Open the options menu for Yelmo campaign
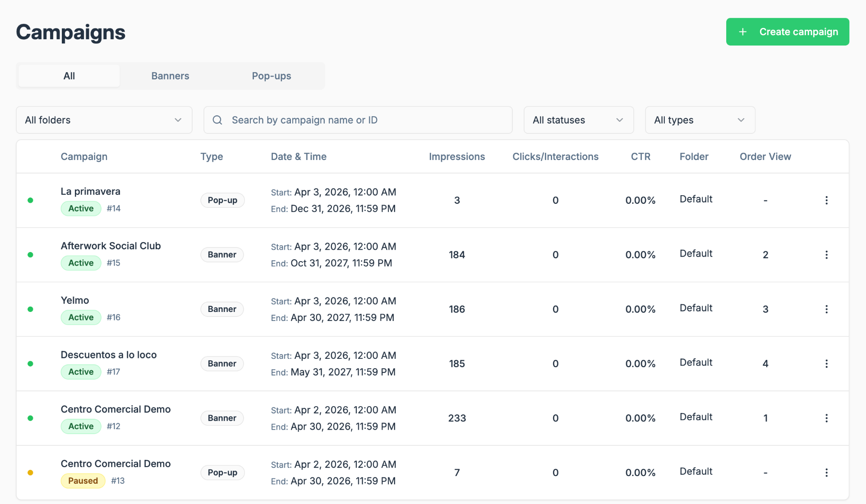866x504 pixels. [x=826, y=309]
